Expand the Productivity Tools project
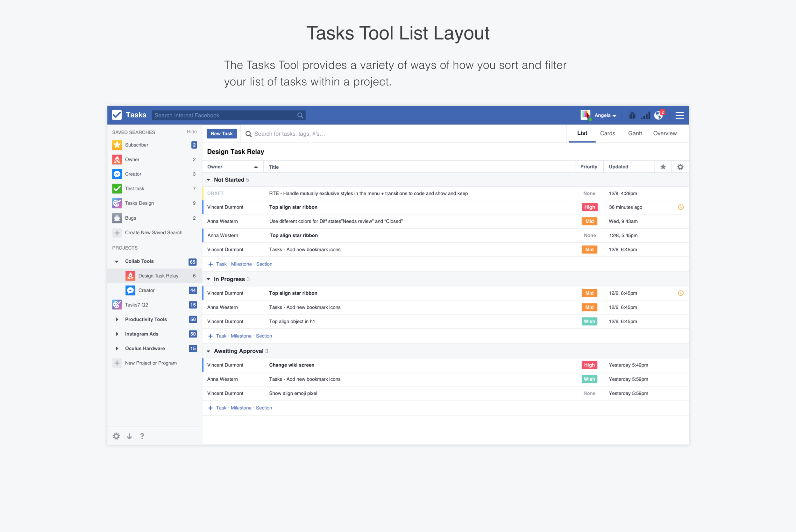Image resolution: width=796 pixels, height=532 pixels. (117, 319)
